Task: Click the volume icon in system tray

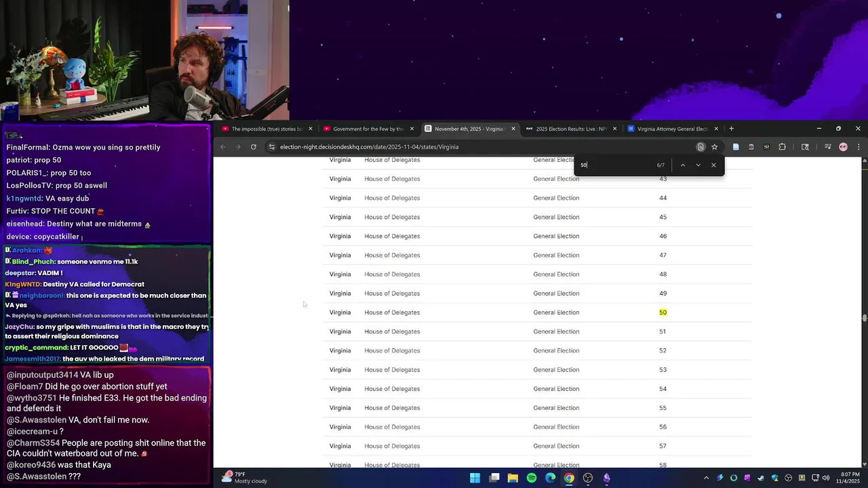Action: pyautogui.click(x=826, y=478)
